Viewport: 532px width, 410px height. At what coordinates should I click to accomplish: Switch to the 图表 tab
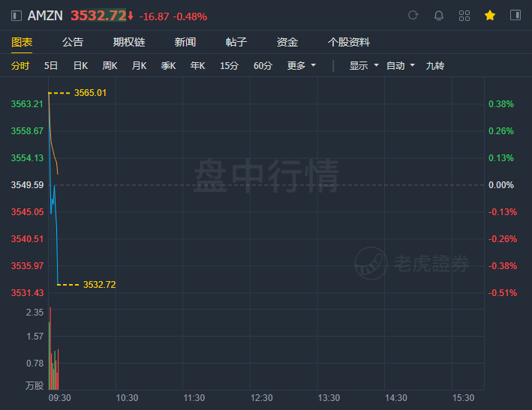(x=22, y=42)
